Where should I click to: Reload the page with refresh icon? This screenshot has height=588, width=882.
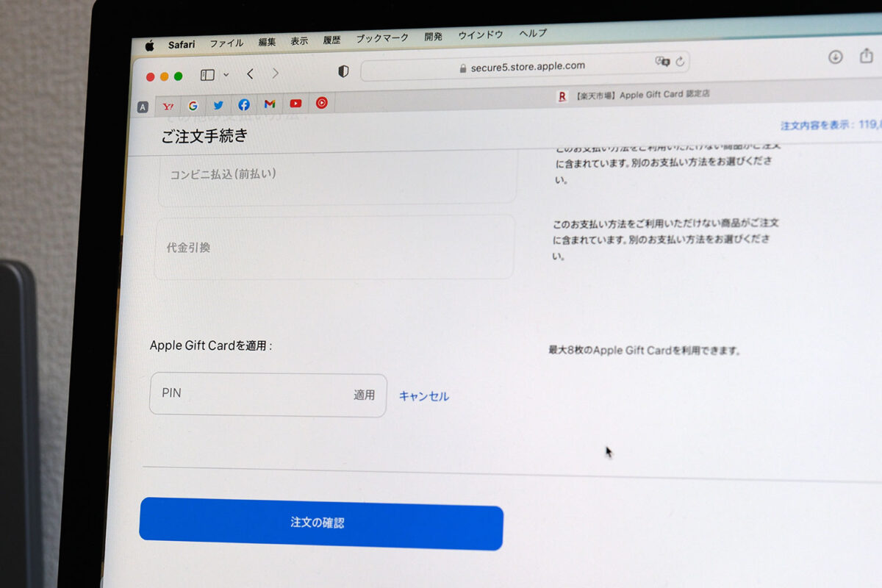pos(680,62)
